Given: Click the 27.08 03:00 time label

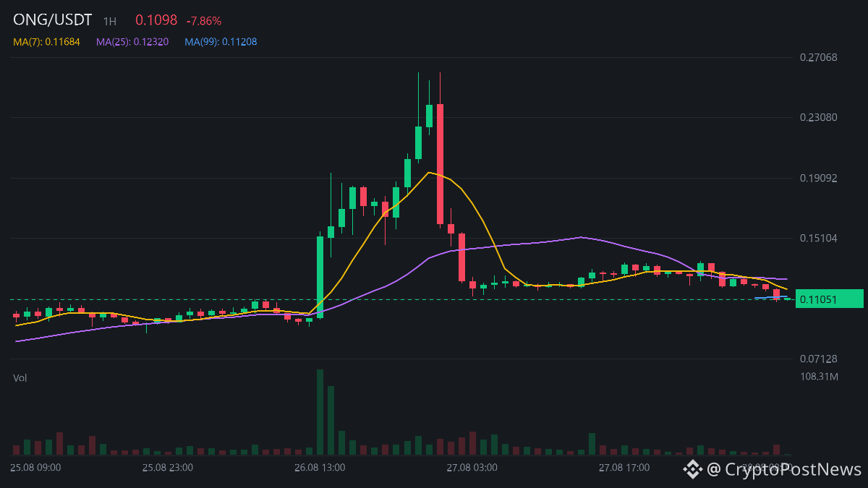Looking at the screenshot, I should tap(472, 468).
